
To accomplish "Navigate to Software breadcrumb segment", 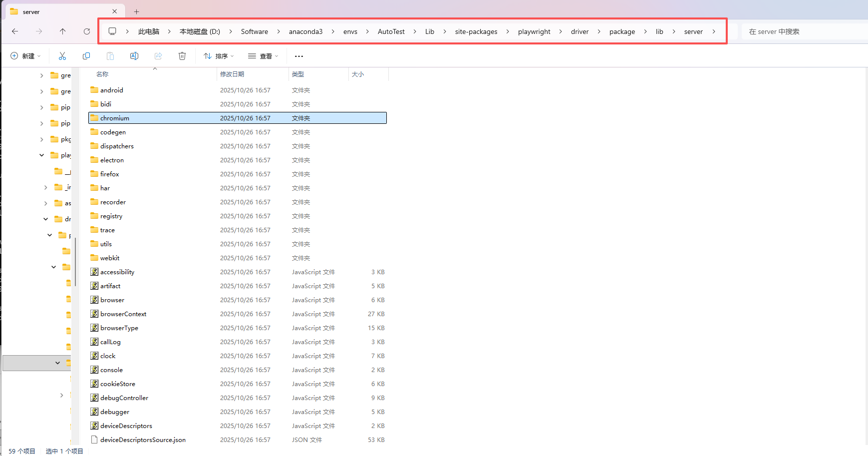I will coord(255,31).
